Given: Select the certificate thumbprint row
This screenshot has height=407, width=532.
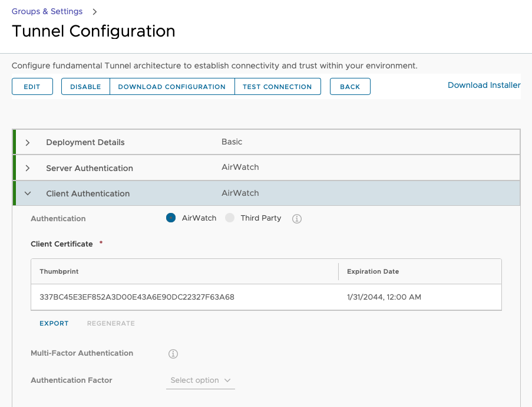Looking at the screenshot, I should [x=137, y=297].
